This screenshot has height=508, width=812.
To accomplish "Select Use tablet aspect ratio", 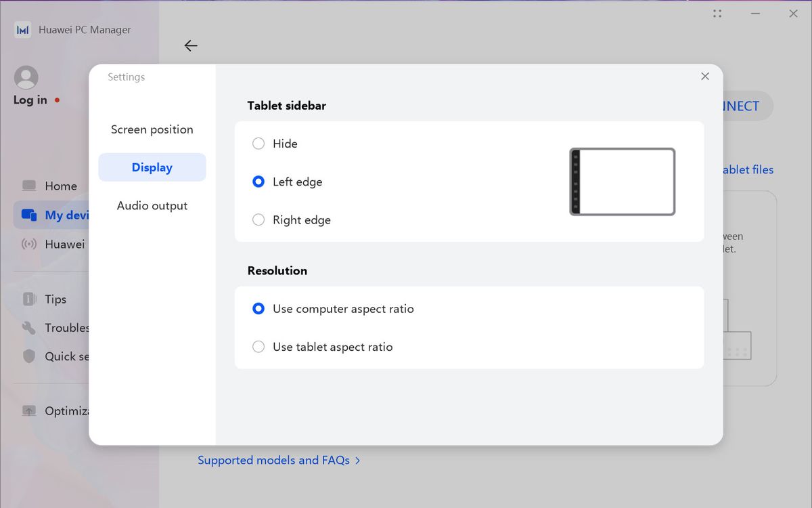I will click(x=323, y=347).
